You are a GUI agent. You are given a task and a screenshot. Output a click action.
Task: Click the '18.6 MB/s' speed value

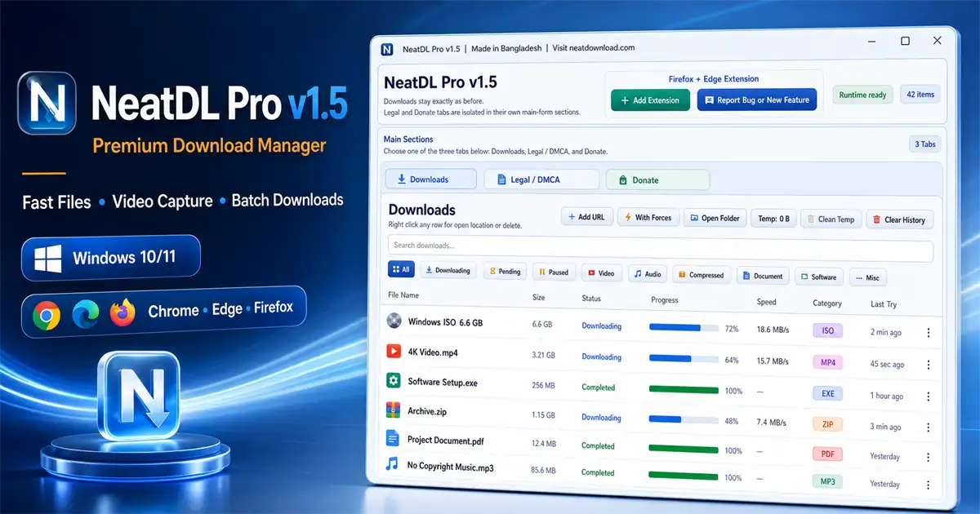(x=773, y=329)
